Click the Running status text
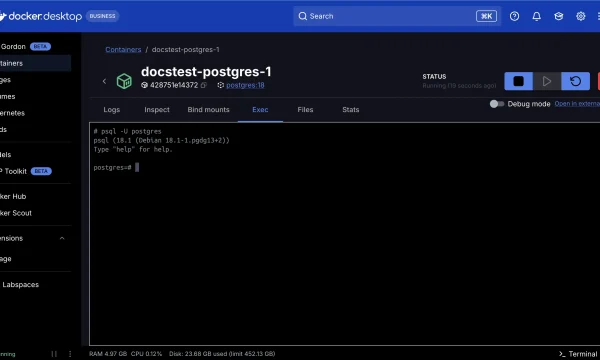The height and width of the screenshot is (360, 600). point(459,86)
